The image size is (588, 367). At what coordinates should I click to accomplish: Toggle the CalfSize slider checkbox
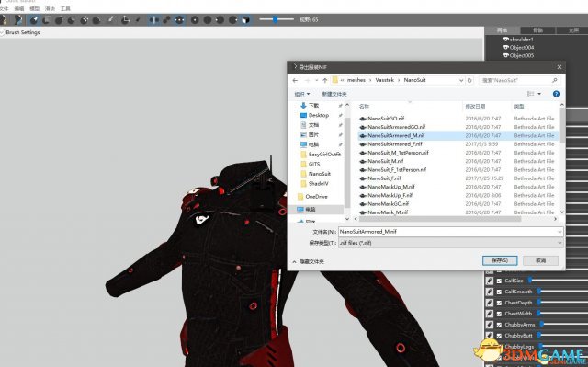[499, 281]
